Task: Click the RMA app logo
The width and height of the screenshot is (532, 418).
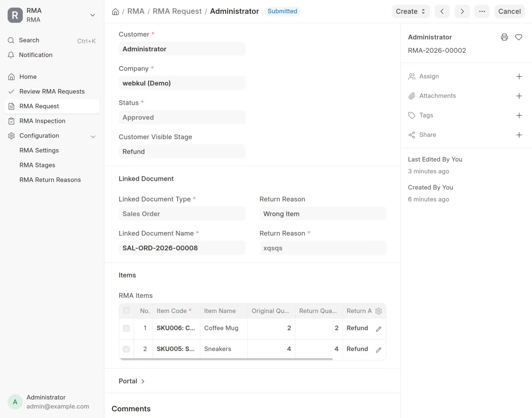Action: [15, 15]
